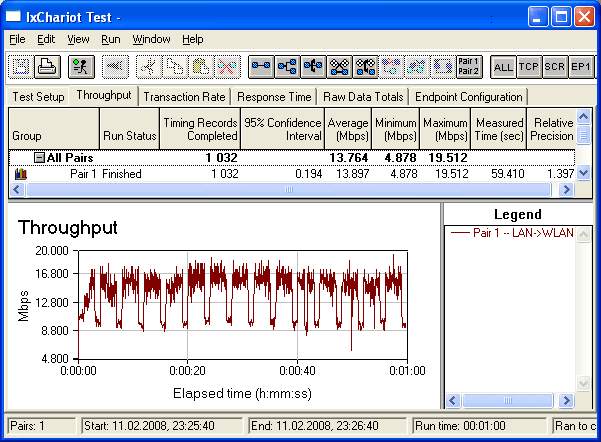Click the Minimum (Mbps) column header
The image size is (601, 442).
coord(396,129)
